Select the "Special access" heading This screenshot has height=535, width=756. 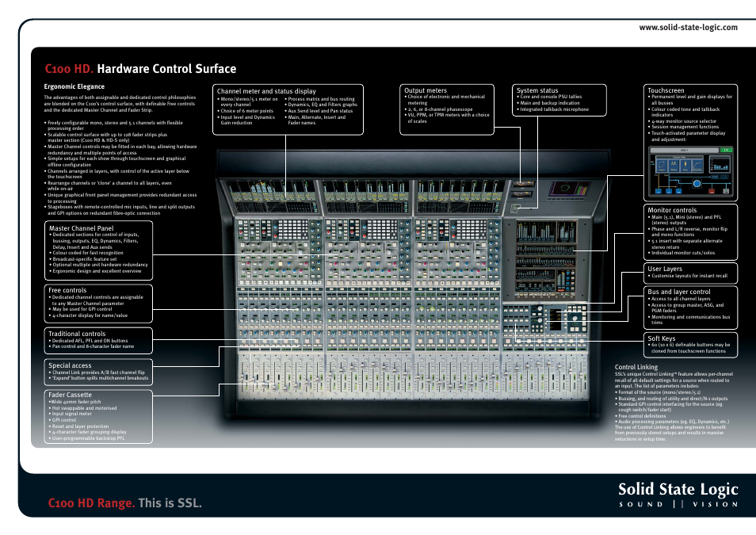click(70, 365)
